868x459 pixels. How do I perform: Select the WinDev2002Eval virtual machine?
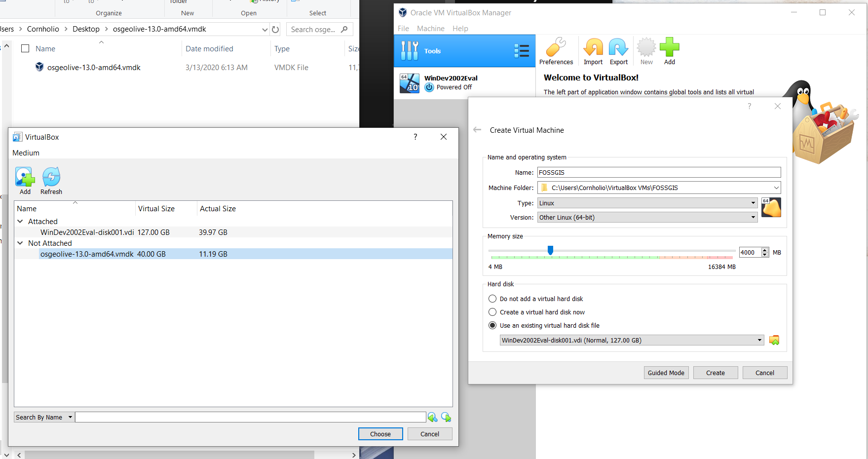464,83
